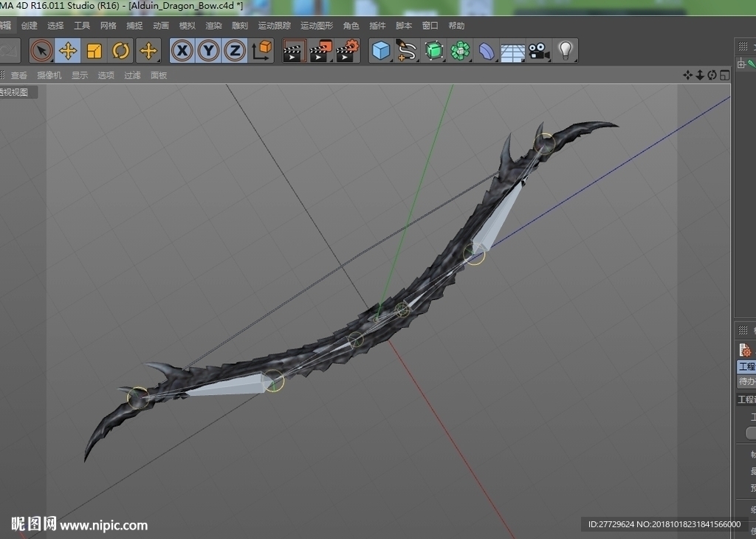This screenshot has width=756, height=539.
Task: Open the 创建 menu
Action: [x=29, y=26]
